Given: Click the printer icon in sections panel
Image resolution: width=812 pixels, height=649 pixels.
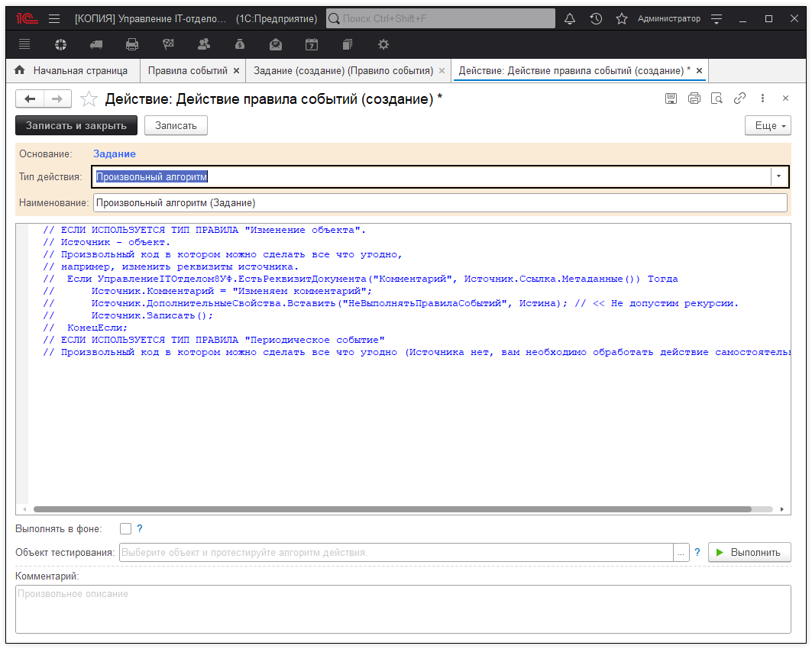Looking at the screenshot, I should pyautogui.click(x=132, y=44).
